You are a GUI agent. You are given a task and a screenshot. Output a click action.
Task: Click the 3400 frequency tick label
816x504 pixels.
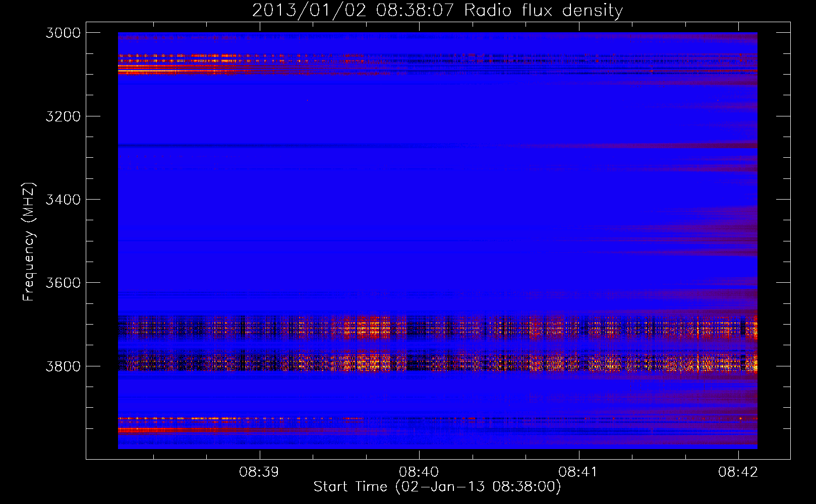63,200
